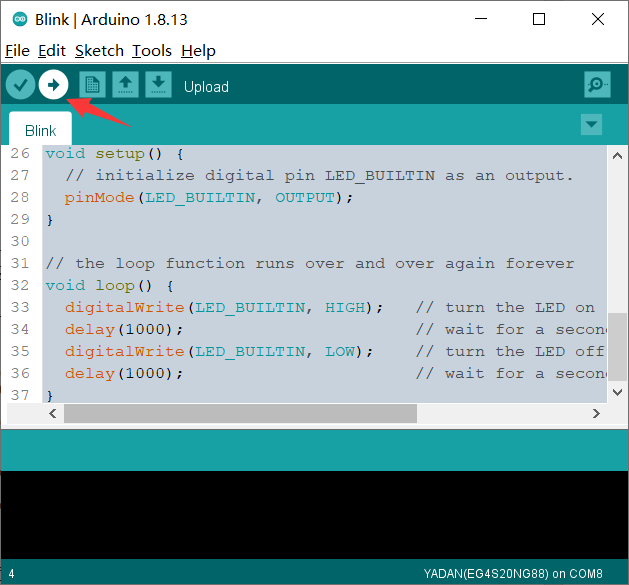Maximize the Arduino window
Image resolution: width=629 pixels, height=585 pixels.
pos(539,19)
